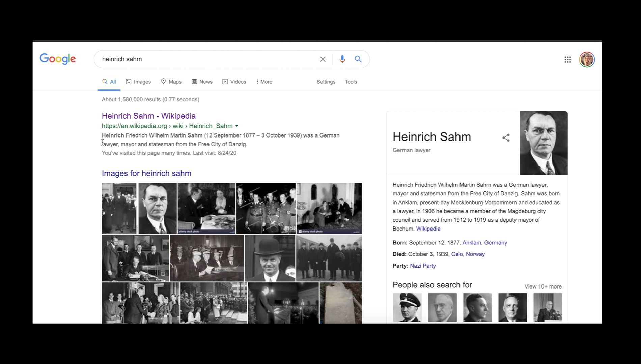Share the Heinrich Sahm knowledge panel

[x=506, y=138]
